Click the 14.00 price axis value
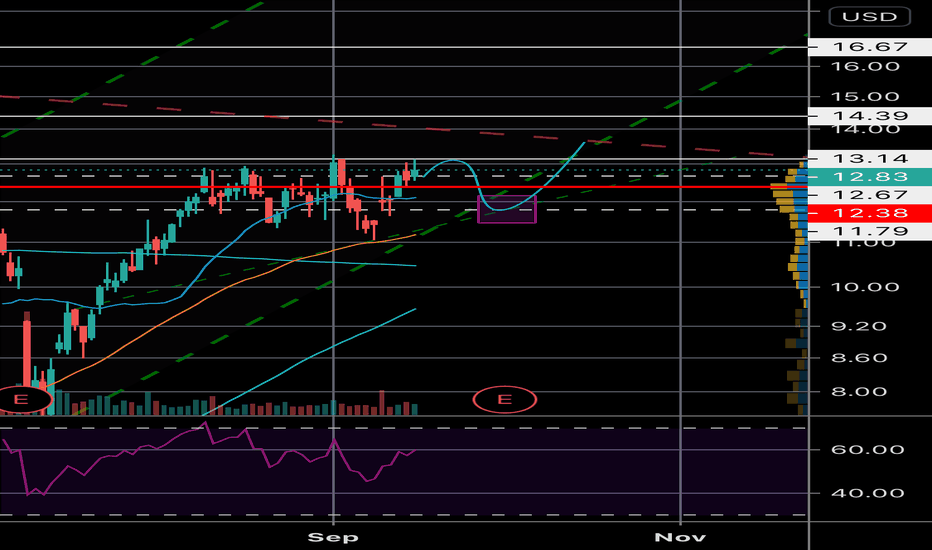The image size is (932, 550). pyautogui.click(x=865, y=130)
